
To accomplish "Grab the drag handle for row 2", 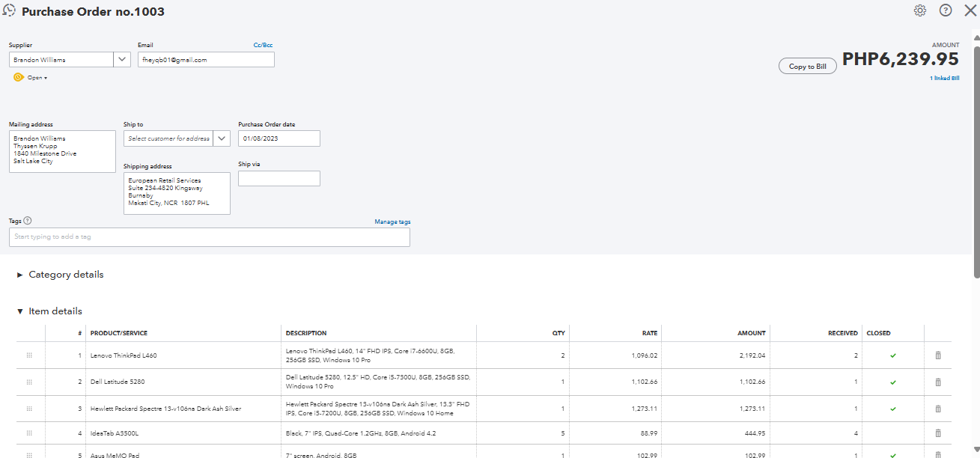I will [29, 382].
